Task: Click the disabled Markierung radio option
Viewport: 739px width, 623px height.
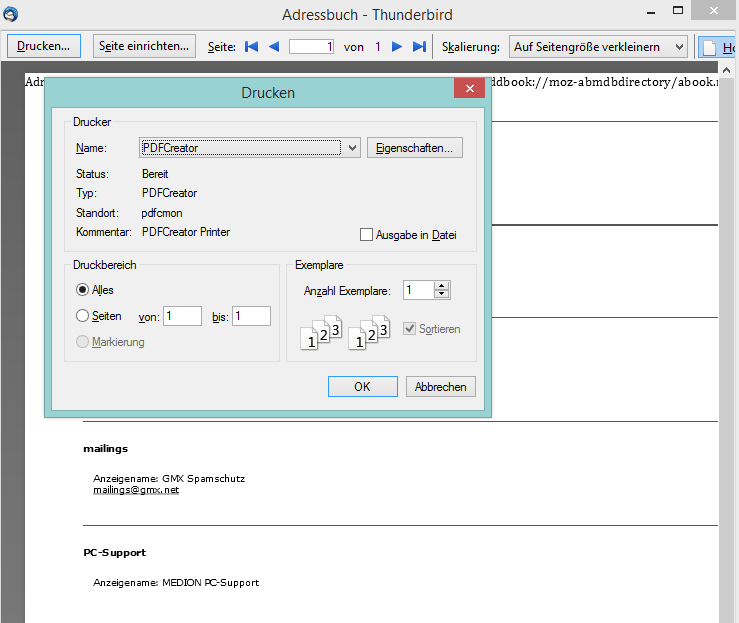Action: click(x=82, y=342)
